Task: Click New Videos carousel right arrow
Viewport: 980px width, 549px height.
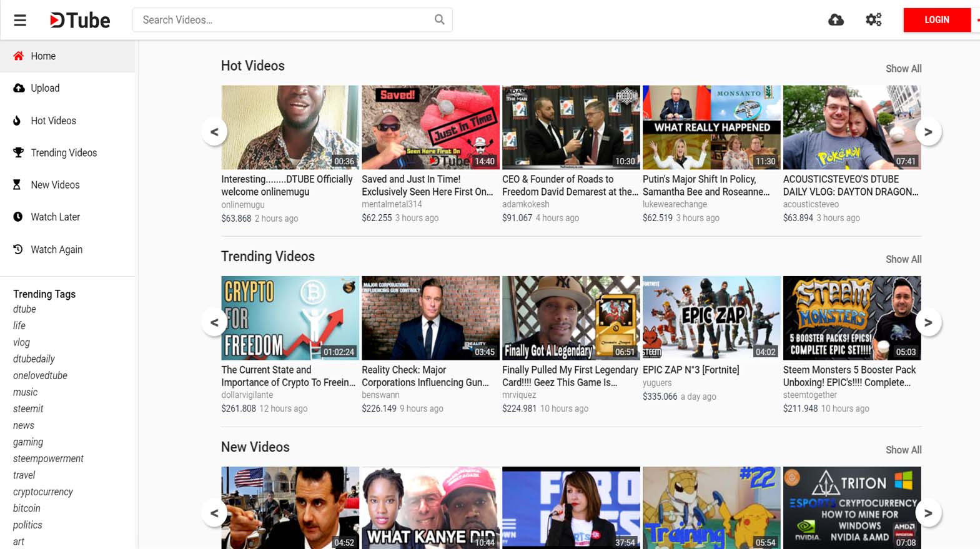Action: point(928,513)
